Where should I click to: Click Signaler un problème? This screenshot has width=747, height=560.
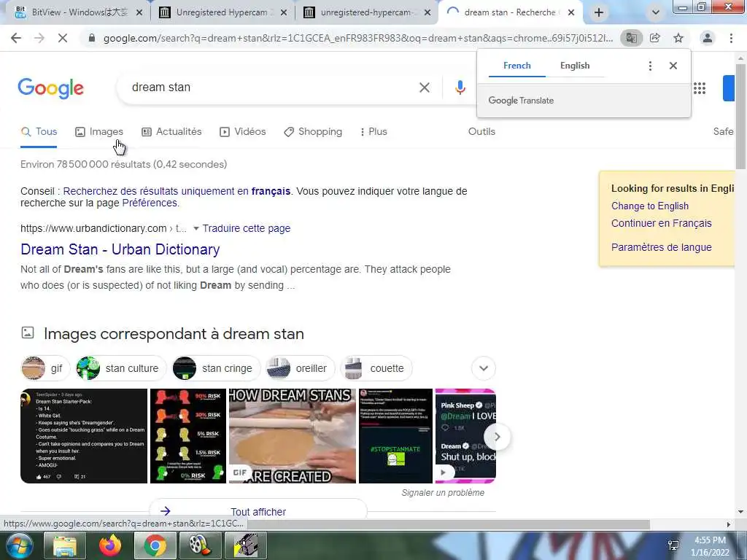[x=443, y=493]
